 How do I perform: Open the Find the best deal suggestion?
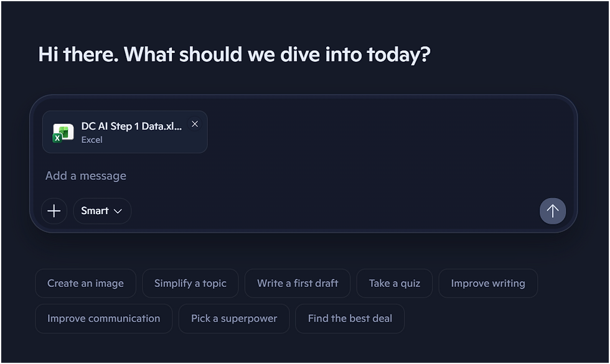(x=350, y=319)
